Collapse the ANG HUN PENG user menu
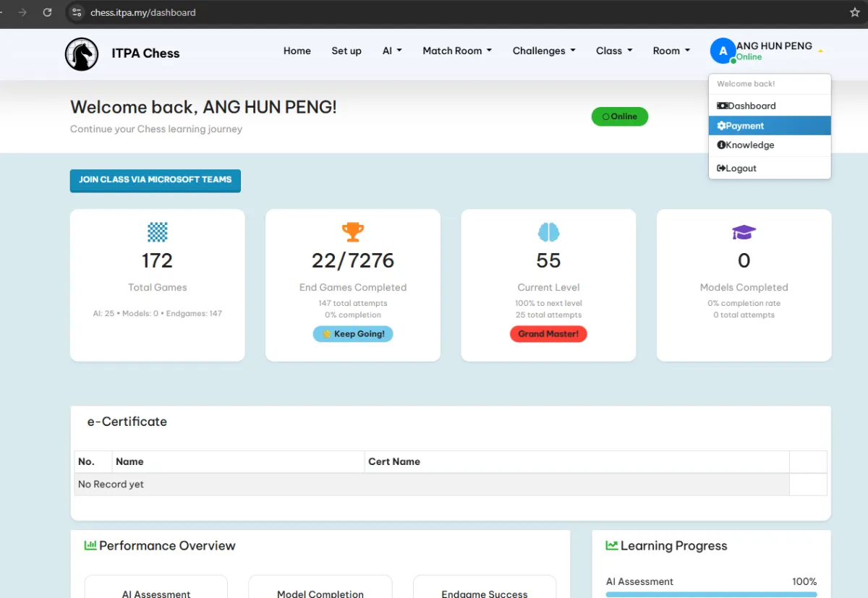This screenshot has height=598, width=868. tap(767, 51)
